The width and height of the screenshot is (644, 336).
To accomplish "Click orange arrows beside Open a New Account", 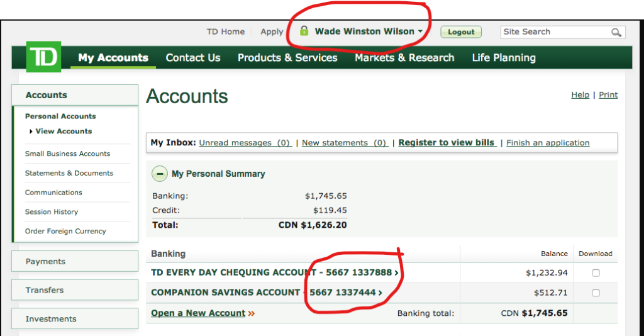I will 252,313.
